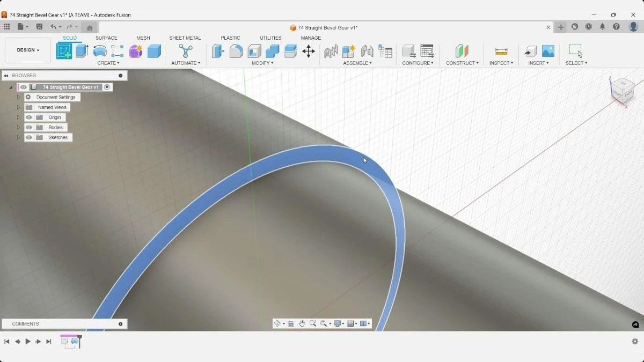
Task: Click the activate radio button on root component
Action: pyautogui.click(x=107, y=87)
